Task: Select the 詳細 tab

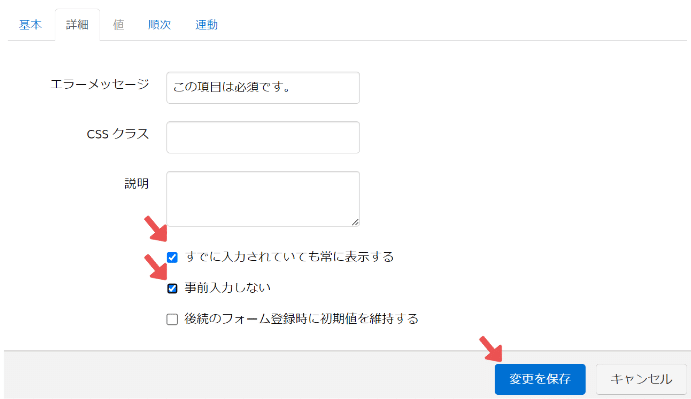Action: [77, 25]
